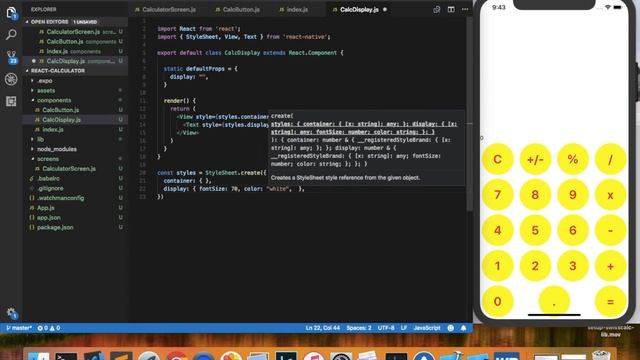Close the unsaved CalcDisplay.js tab dot
The height and width of the screenshot is (360, 640).
click(385, 9)
